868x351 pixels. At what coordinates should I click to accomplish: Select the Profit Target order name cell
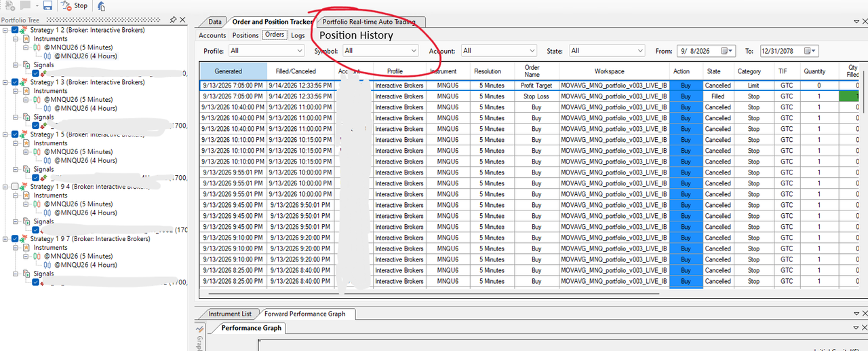pyautogui.click(x=536, y=86)
